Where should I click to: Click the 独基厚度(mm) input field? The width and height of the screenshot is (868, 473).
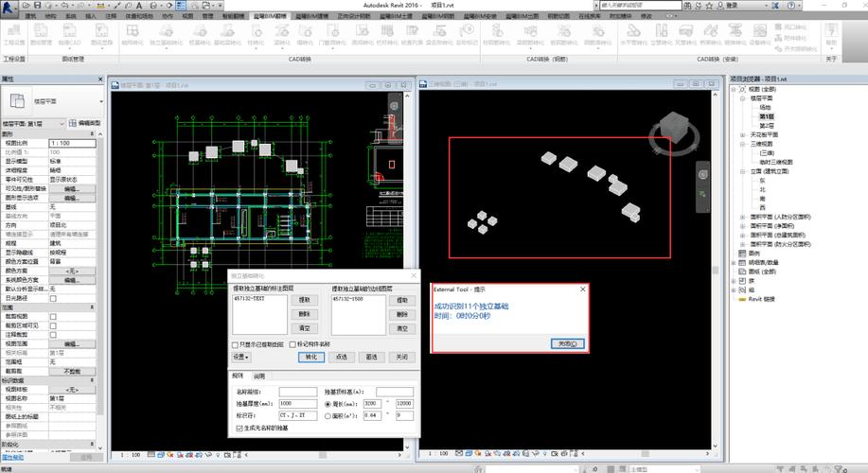tap(298, 403)
